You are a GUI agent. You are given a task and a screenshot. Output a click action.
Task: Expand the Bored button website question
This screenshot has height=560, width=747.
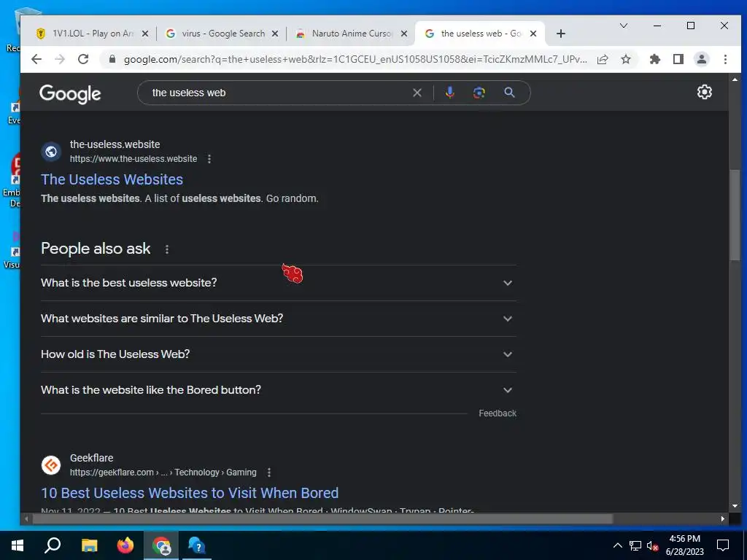point(278,390)
